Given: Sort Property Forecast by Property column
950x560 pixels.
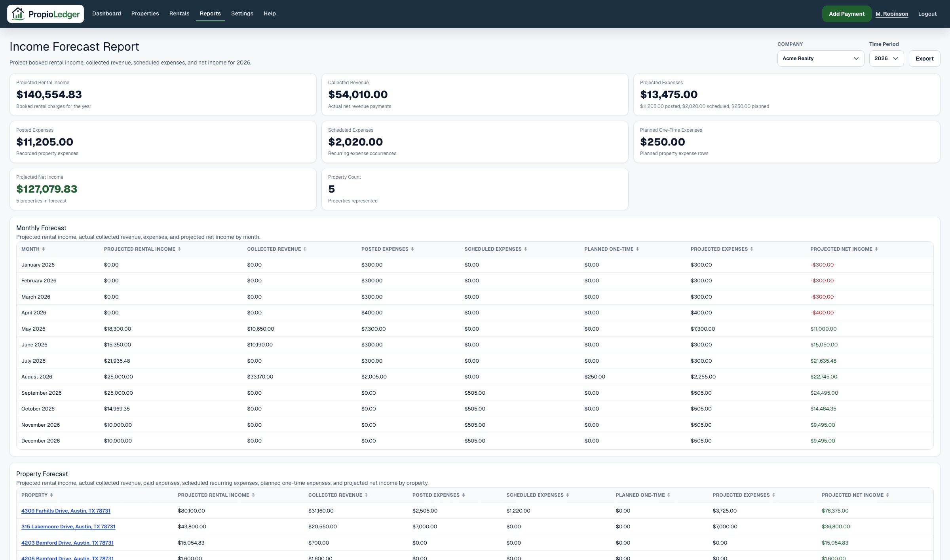Looking at the screenshot, I should 37,495.
